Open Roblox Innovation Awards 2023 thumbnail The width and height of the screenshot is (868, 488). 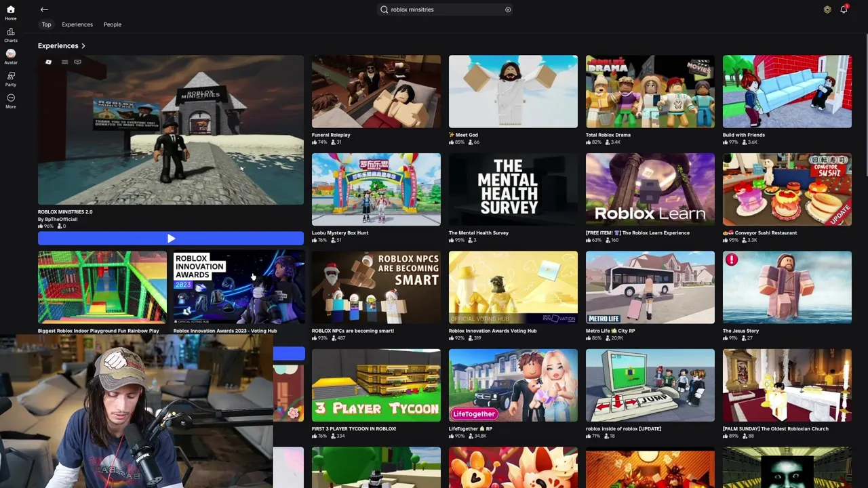pyautogui.click(x=239, y=287)
